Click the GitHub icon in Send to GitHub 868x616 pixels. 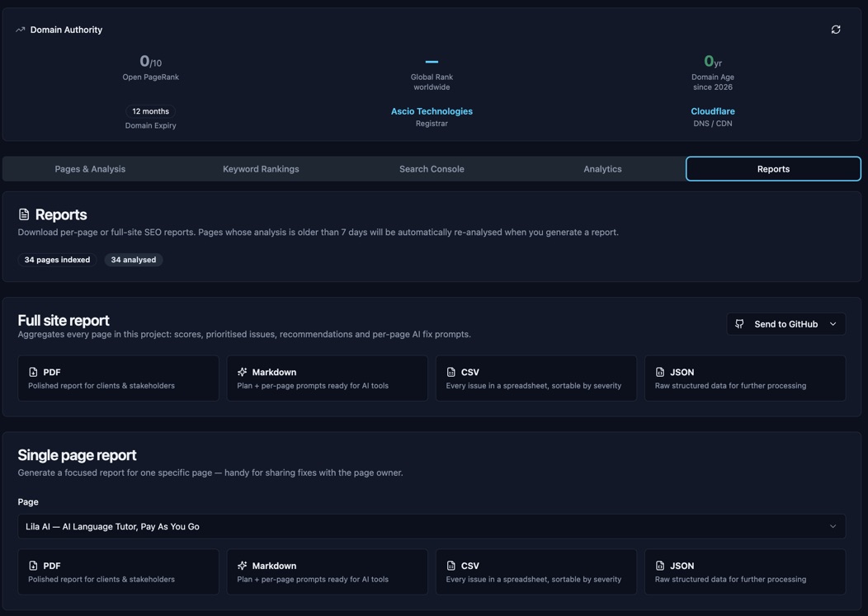click(739, 324)
